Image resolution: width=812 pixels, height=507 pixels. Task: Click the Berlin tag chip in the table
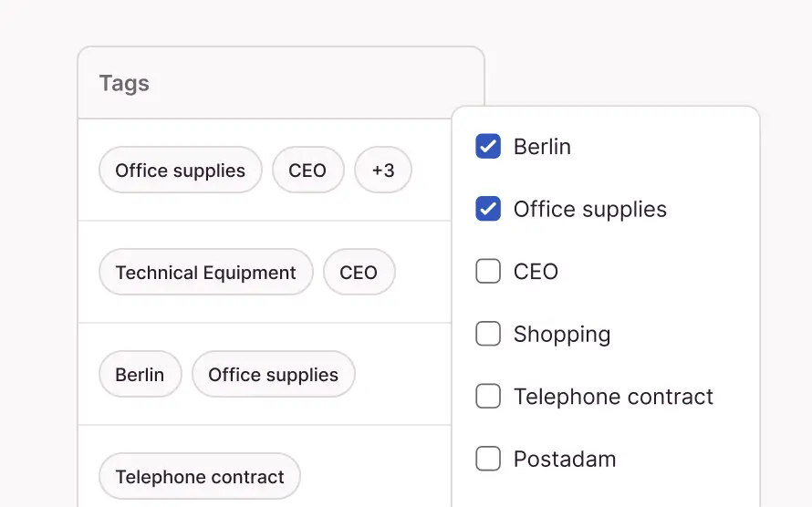pyautogui.click(x=140, y=375)
